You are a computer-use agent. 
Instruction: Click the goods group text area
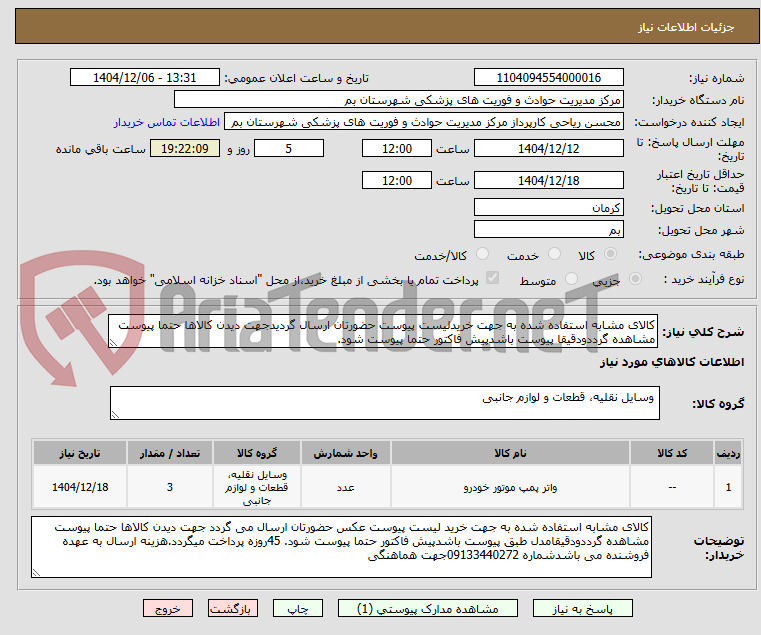click(x=385, y=403)
